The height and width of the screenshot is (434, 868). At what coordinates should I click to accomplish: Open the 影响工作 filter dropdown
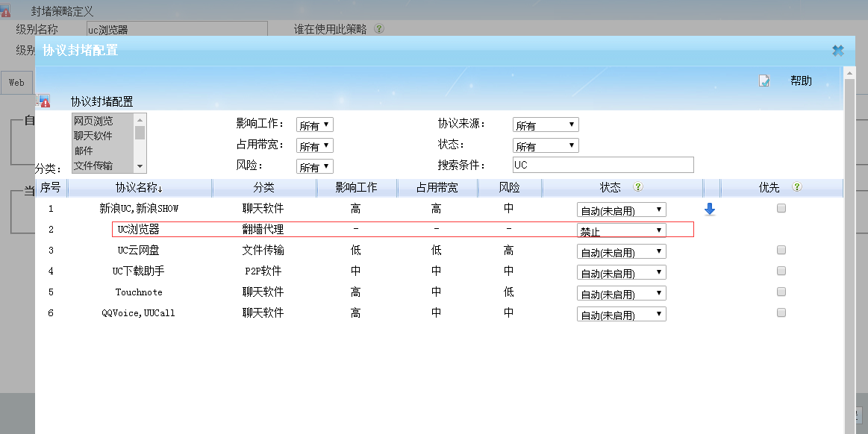pyautogui.click(x=315, y=125)
